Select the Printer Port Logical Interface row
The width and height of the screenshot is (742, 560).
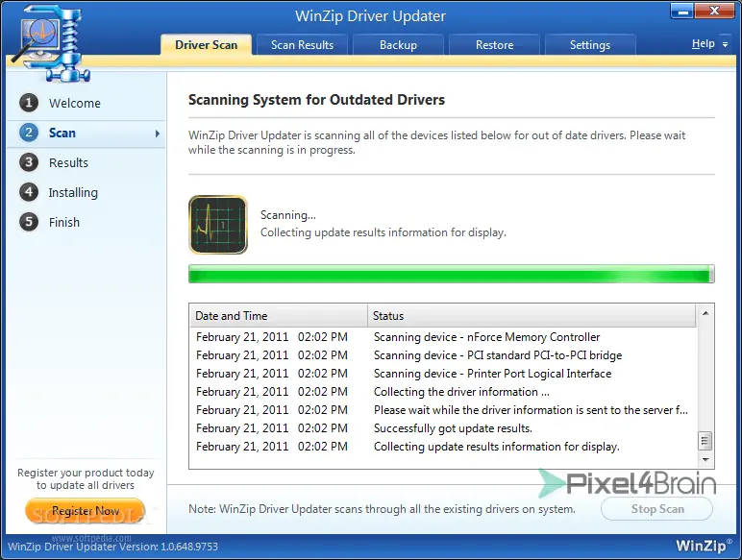point(443,374)
